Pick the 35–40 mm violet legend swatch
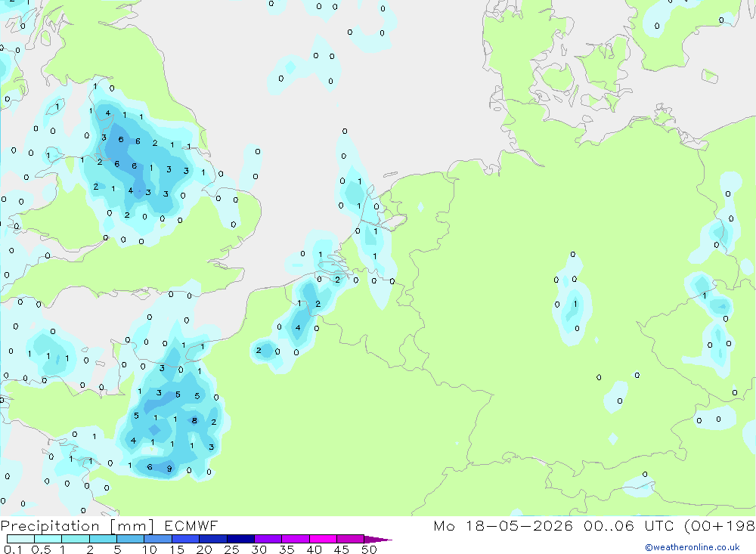This screenshot has height=554, width=756. coord(295,539)
